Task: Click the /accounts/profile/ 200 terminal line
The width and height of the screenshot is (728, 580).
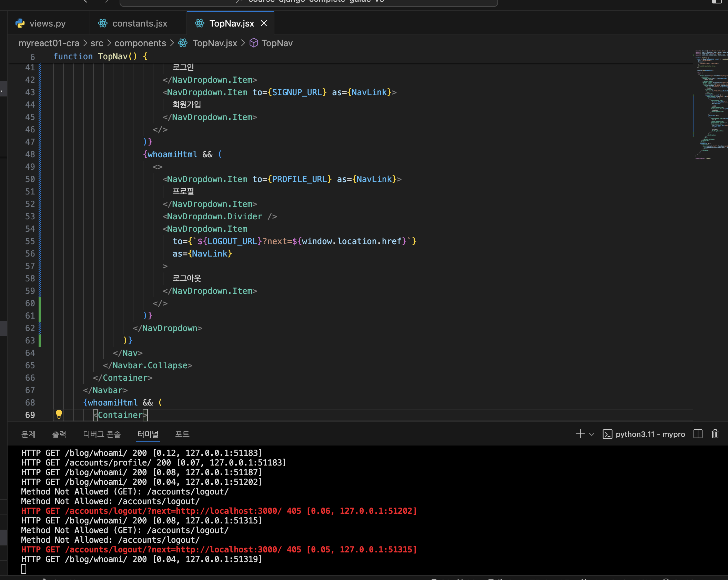Action: 153,463
